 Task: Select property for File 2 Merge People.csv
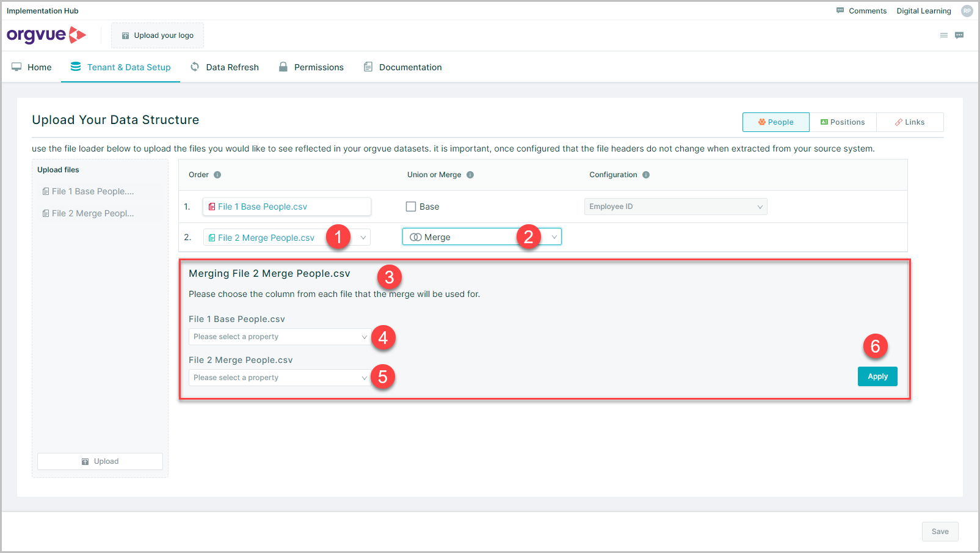click(x=280, y=378)
